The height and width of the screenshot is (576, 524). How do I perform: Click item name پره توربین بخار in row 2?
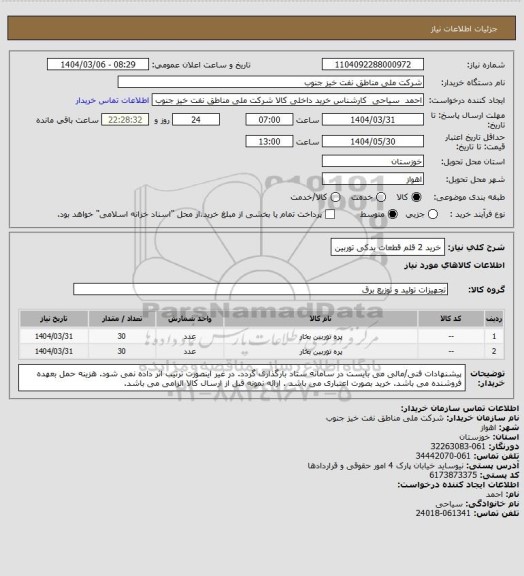[320, 352]
